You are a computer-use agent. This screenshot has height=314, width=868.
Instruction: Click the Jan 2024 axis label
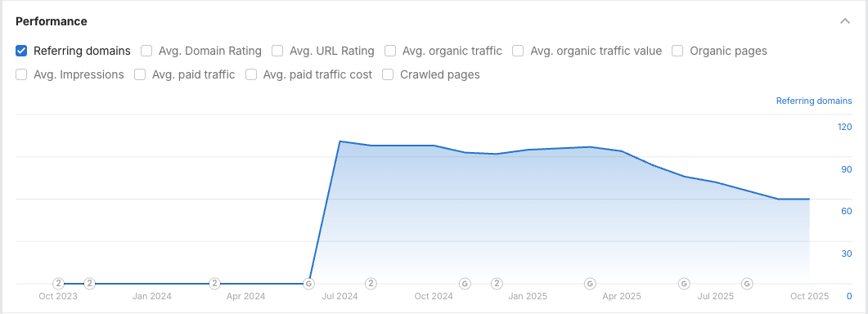pos(151,296)
